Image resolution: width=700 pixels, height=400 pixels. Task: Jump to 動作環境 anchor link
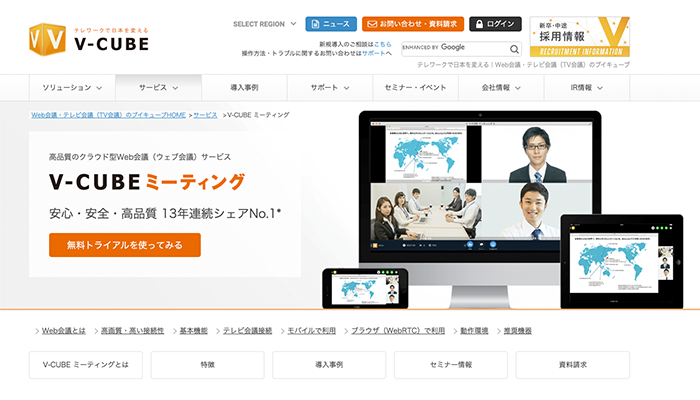point(474,331)
